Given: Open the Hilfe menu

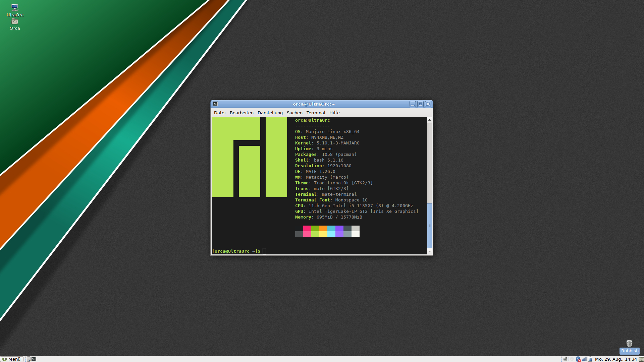Looking at the screenshot, I should point(334,113).
